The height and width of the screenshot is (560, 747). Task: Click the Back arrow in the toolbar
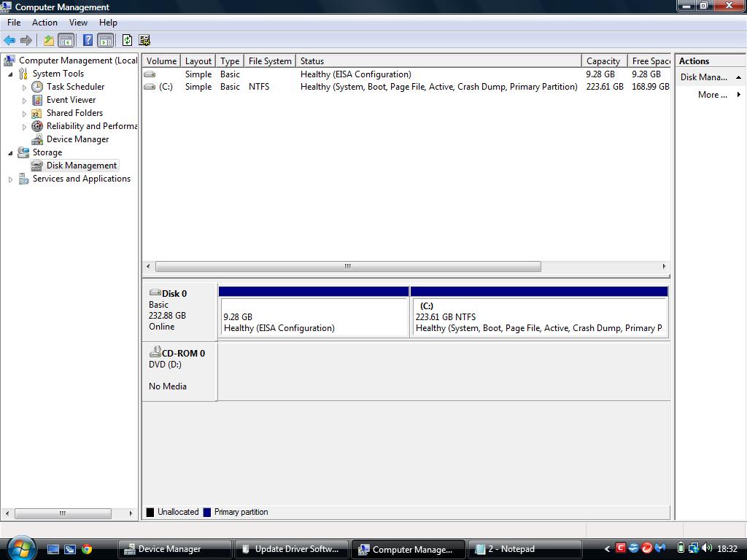pyautogui.click(x=9, y=41)
